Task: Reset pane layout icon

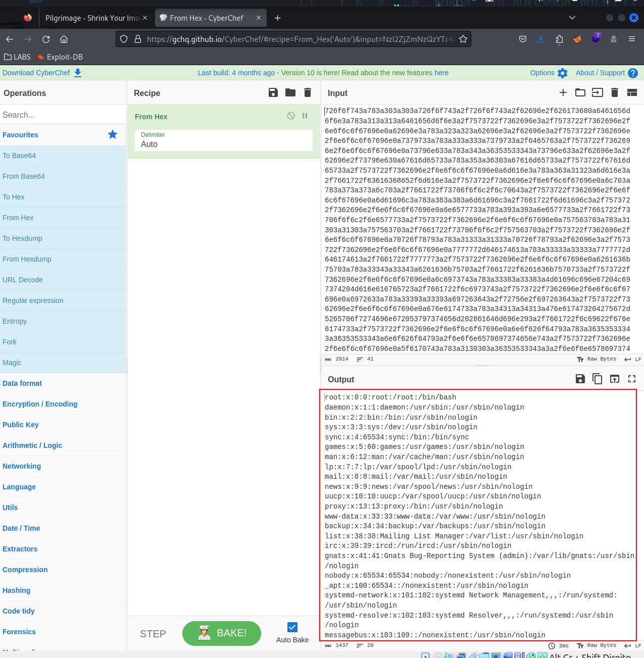Action: click(632, 92)
